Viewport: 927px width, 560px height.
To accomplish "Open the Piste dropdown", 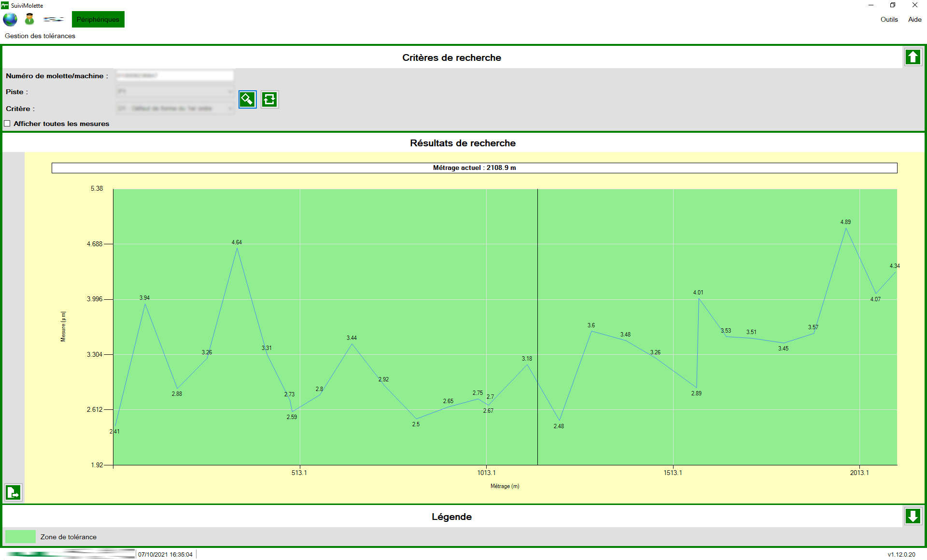I will (x=175, y=92).
